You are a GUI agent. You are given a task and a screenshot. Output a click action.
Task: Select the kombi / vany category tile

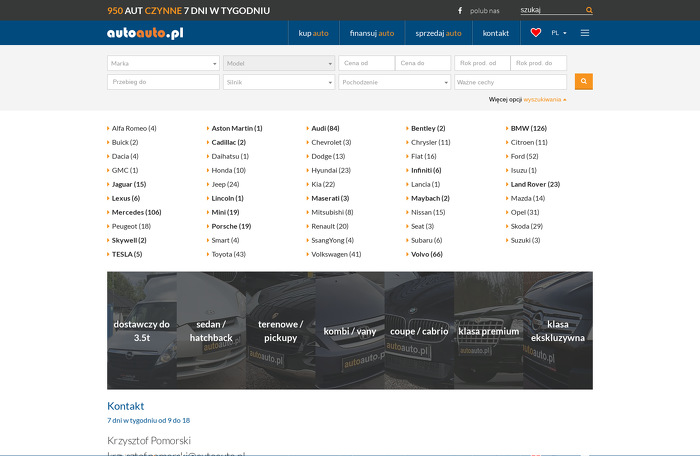350,330
